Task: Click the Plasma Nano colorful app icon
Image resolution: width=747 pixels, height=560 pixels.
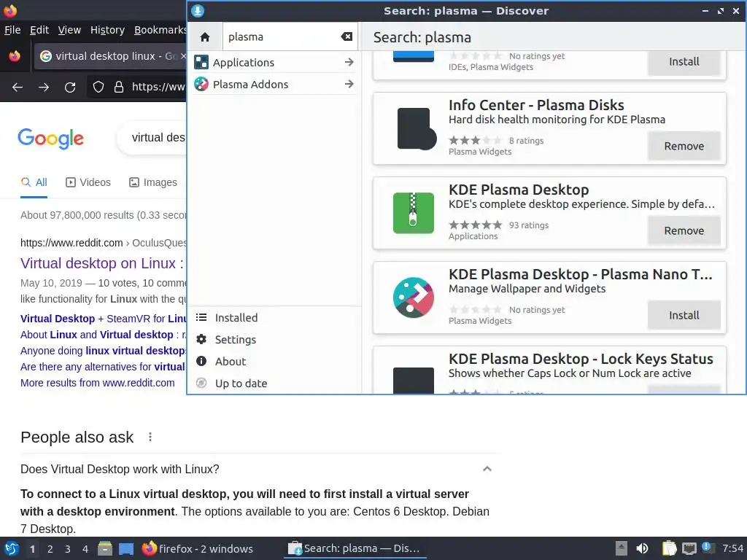Action: (x=414, y=297)
